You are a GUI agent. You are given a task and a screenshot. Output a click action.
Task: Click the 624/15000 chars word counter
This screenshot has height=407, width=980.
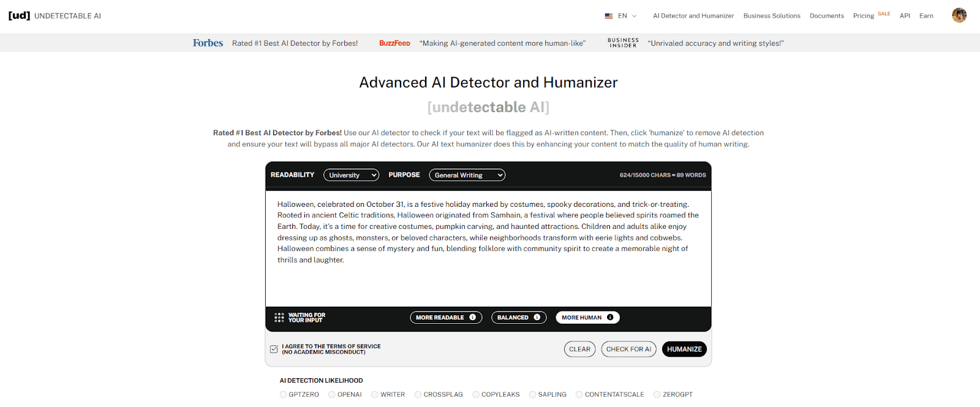[x=663, y=175]
